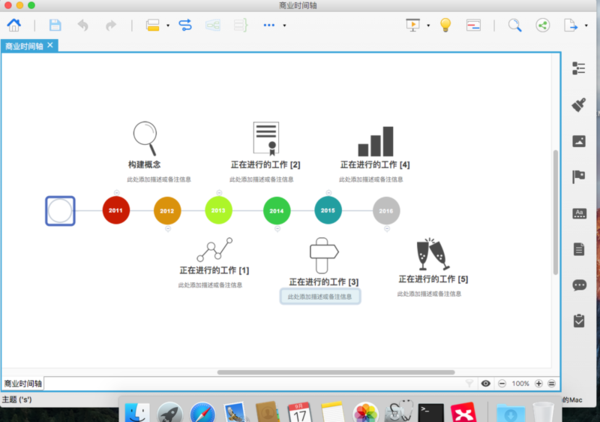Select topic 正在进行的工作 [3]

[324, 282]
